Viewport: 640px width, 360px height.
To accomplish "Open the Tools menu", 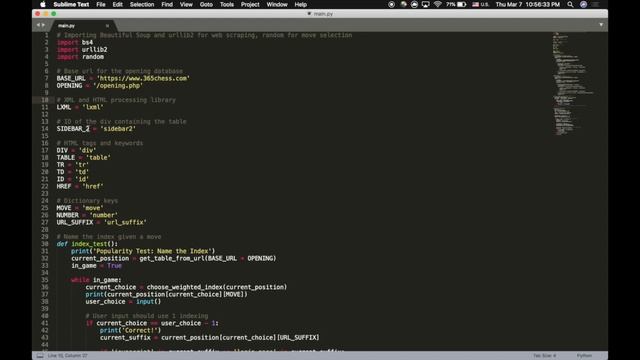I will [x=227, y=4].
